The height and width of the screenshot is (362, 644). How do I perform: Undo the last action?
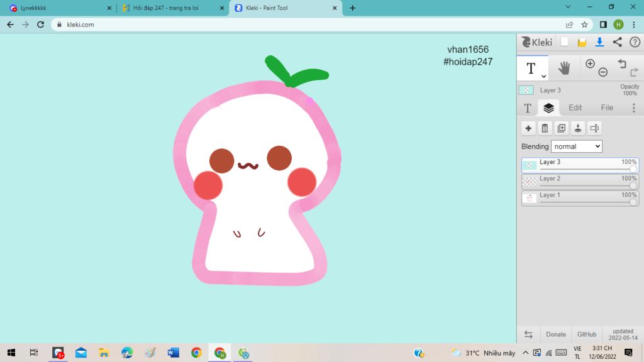(x=622, y=63)
